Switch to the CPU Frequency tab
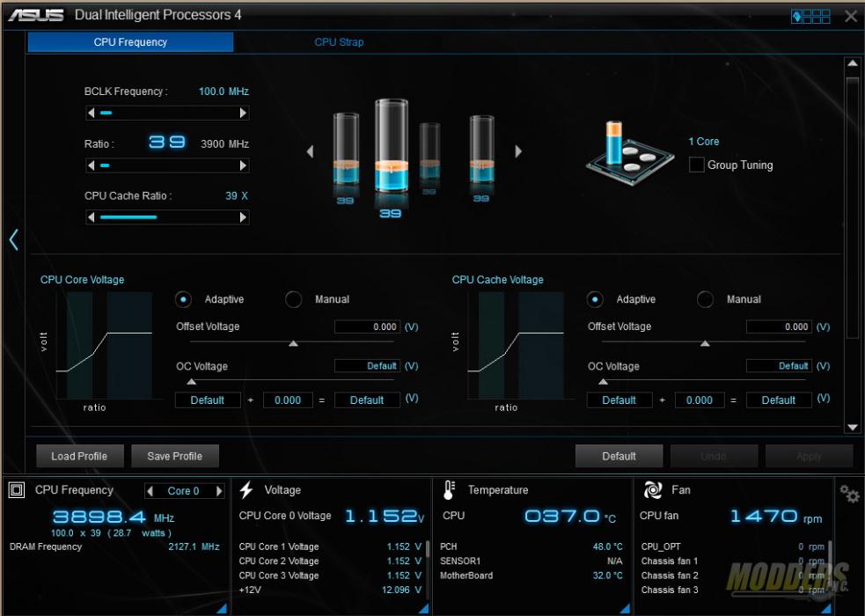Screen dimensions: 865x616 pyautogui.click(x=130, y=42)
